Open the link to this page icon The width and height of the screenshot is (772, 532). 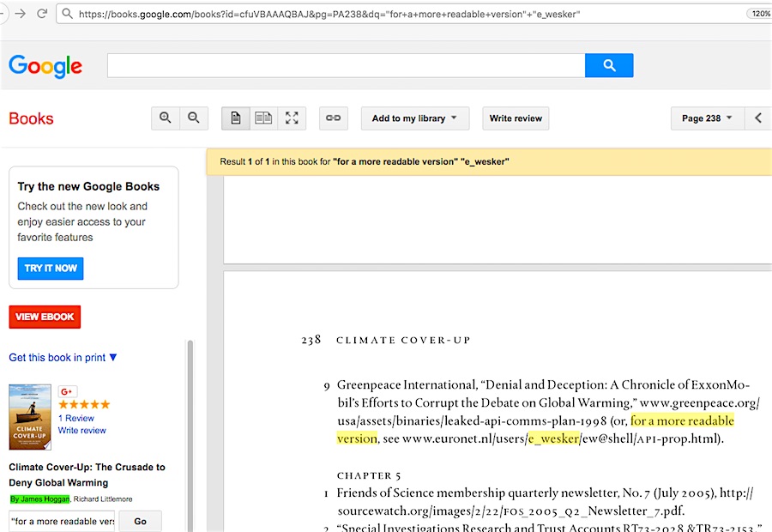[334, 118]
